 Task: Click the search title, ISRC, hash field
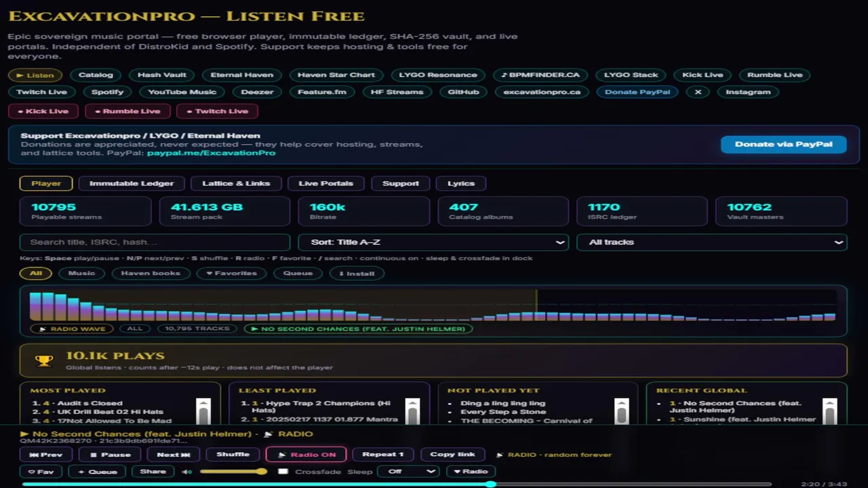tap(155, 243)
